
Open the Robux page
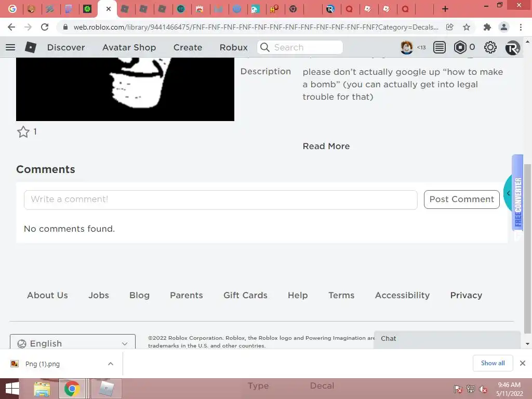tap(233, 47)
